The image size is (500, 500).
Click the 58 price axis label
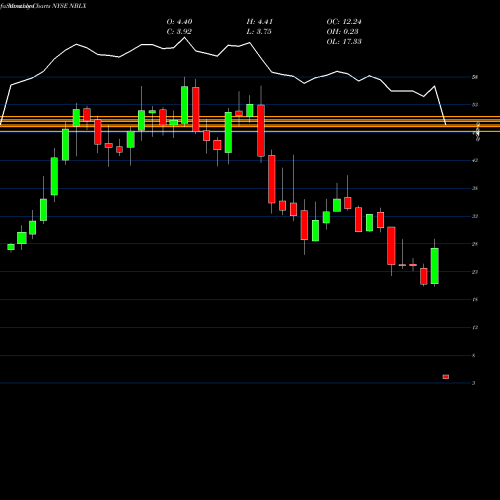[475, 77]
